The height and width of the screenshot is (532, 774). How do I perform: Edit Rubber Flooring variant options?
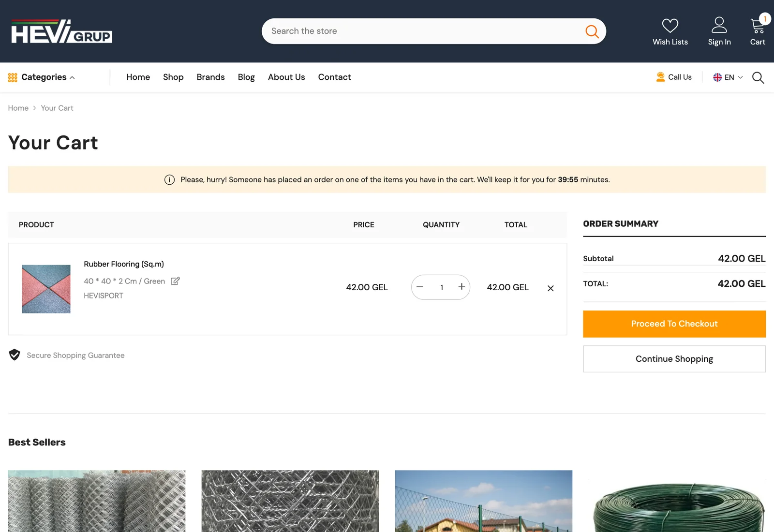175,281
